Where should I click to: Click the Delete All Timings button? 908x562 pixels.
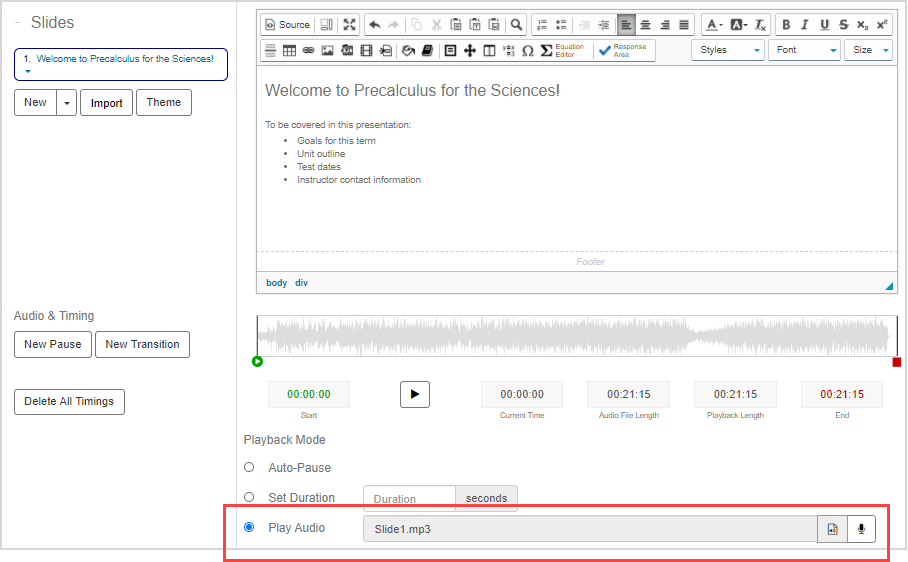[69, 401]
